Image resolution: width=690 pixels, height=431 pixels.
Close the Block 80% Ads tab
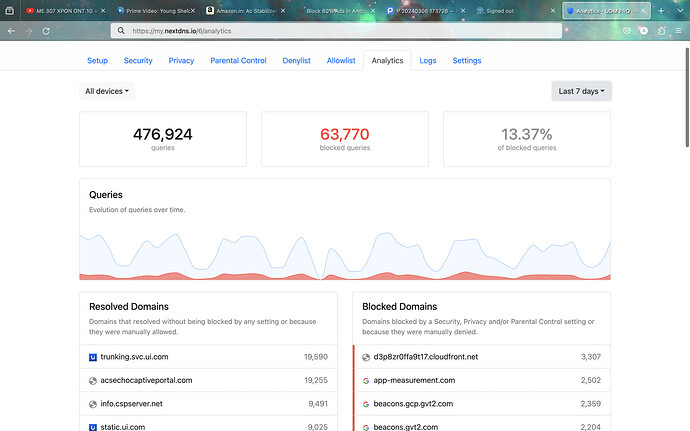click(x=373, y=11)
